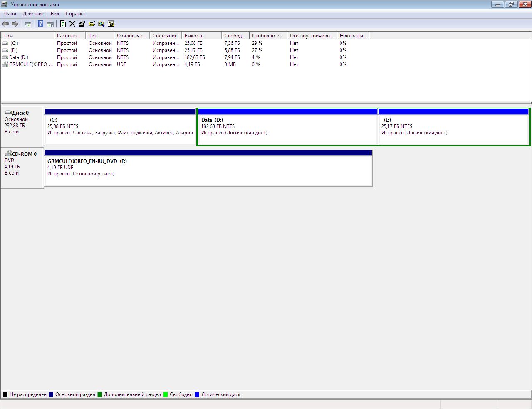Click the magnifier search toolbar icon
The width and height of the screenshot is (532, 409).
(x=101, y=24)
